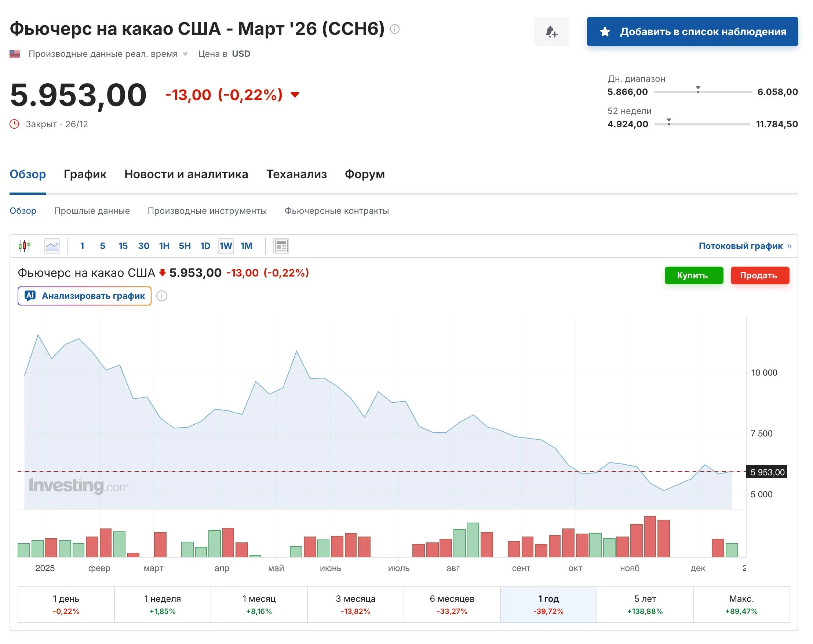This screenshot has width=813, height=644.
Task: Click the info icon next to the CCH6 title
Action: pyautogui.click(x=394, y=29)
